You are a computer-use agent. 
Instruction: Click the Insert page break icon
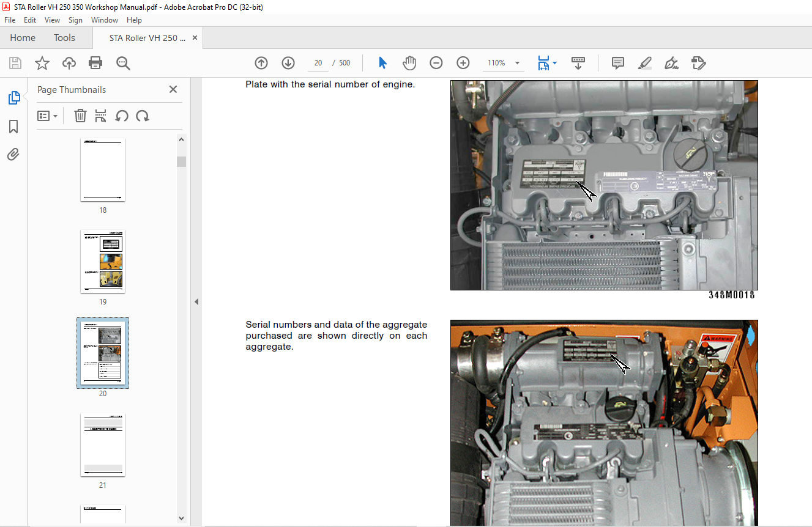tap(101, 116)
